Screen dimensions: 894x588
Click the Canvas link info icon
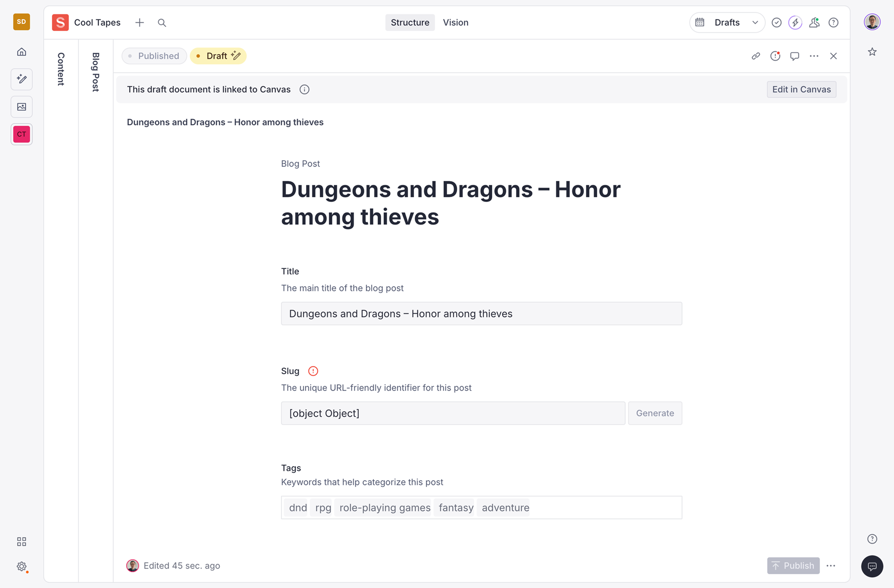click(x=304, y=89)
